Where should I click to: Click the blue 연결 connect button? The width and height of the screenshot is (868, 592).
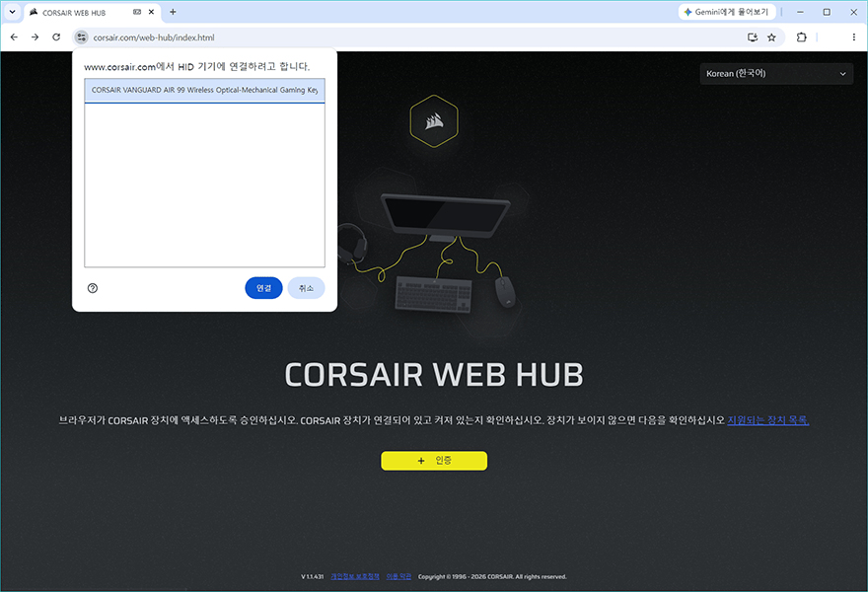tap(263, 288)
